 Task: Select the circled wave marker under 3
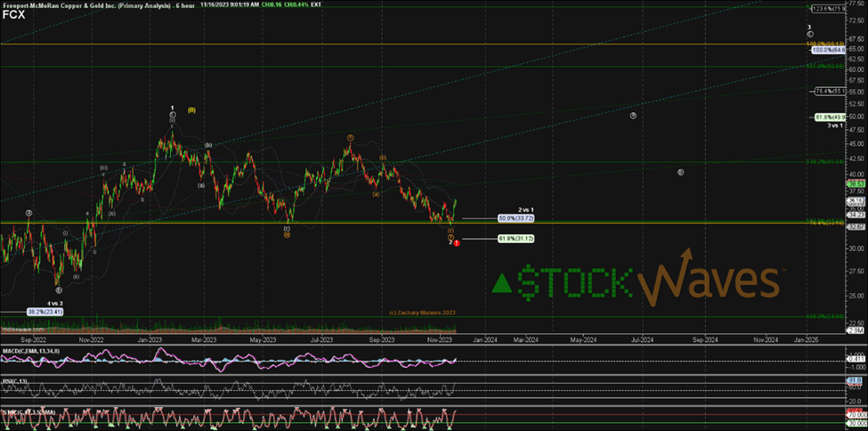[810, 34]
